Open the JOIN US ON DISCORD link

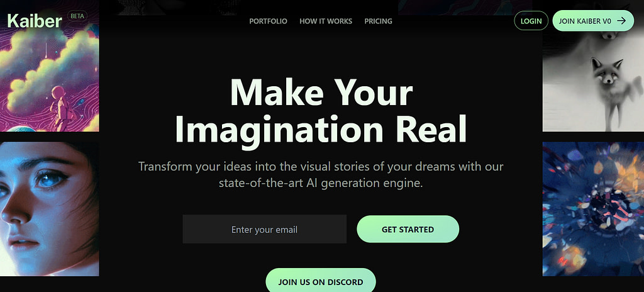[x=321, y=281]
